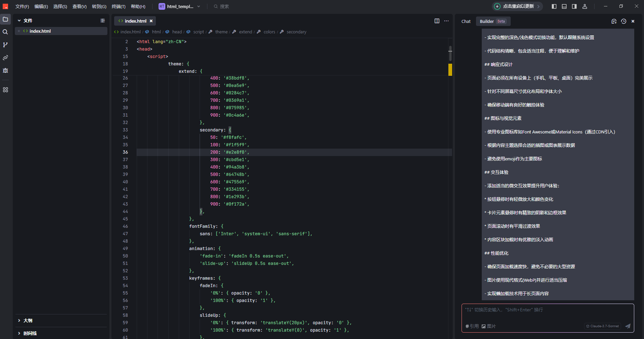
Task: Start a new chat session icon
Action: click(x=614, y=21)
